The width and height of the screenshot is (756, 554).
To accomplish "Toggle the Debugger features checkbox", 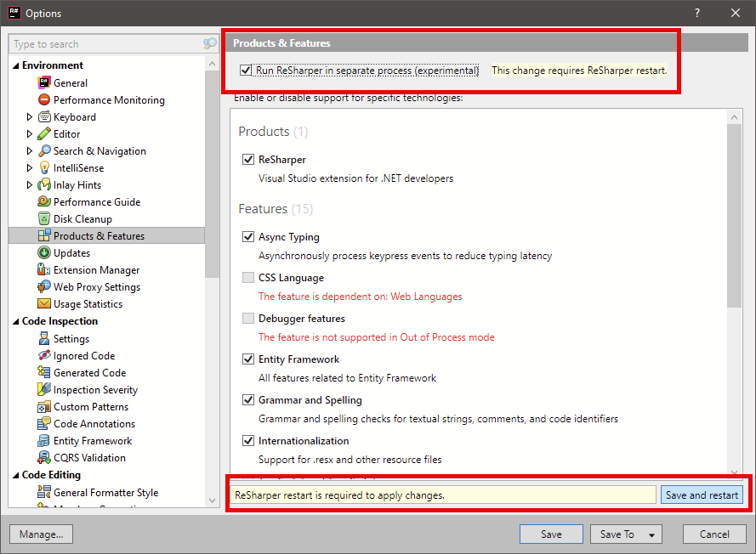I will coord(247,319).
